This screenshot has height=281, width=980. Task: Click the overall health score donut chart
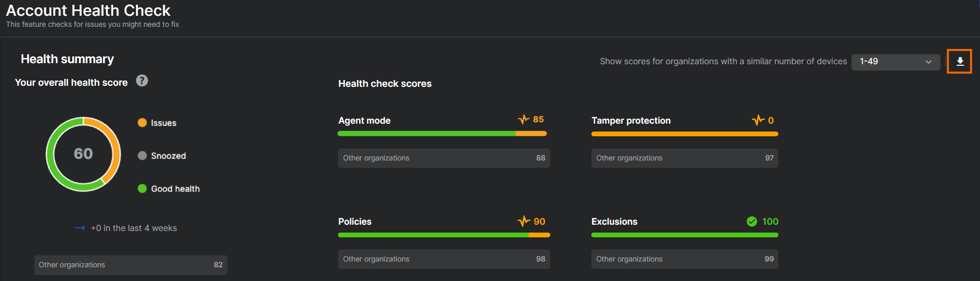pos(83,154)
